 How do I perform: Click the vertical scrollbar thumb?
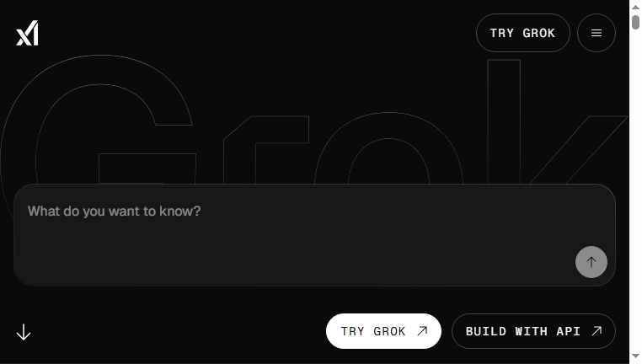[x=635, y=22]
